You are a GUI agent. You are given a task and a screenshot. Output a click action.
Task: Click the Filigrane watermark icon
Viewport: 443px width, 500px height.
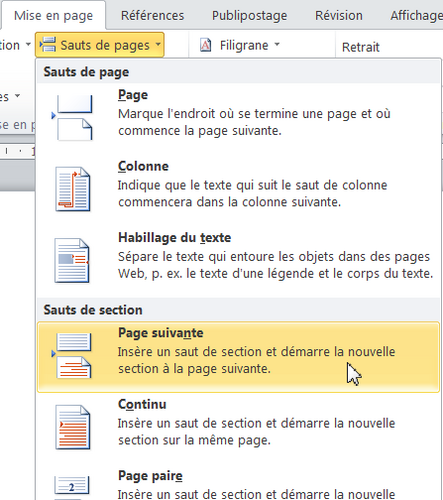pyautogui.click(x=205, y=45)
